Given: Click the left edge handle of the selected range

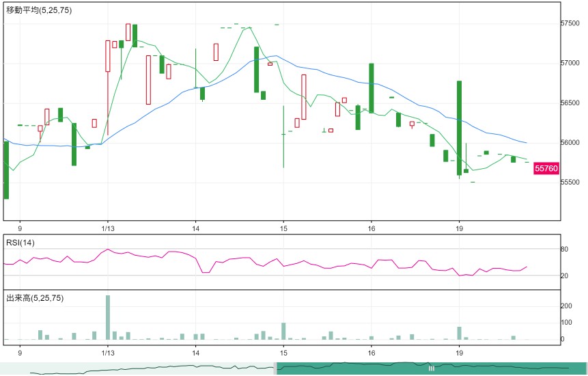Looking at the screenshot, I should tap(276, 368).
